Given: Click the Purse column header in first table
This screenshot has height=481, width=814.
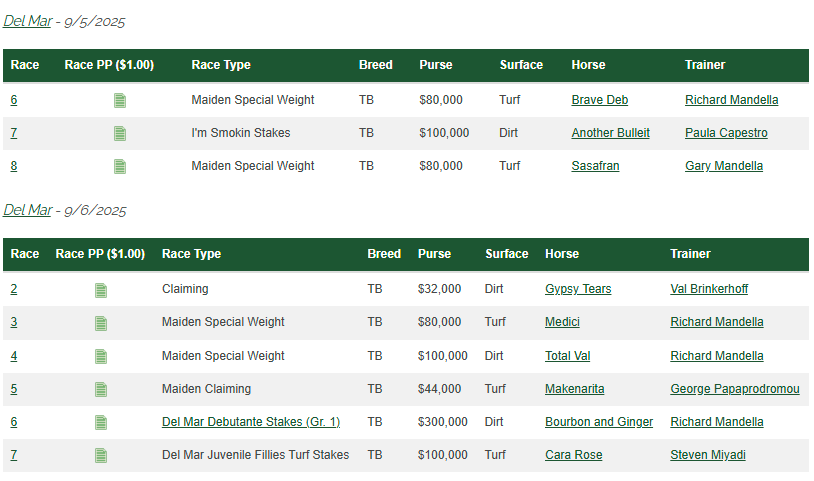Looking at the screenshot, I should tap(436, 65).
